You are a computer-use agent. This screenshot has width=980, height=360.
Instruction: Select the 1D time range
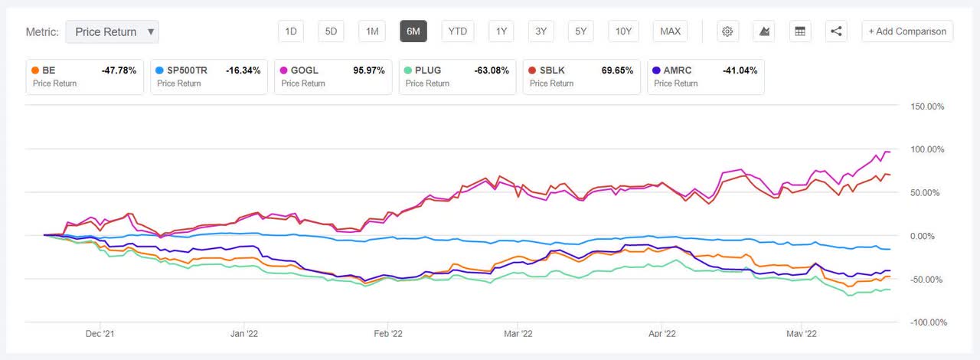tap(291, 31)
